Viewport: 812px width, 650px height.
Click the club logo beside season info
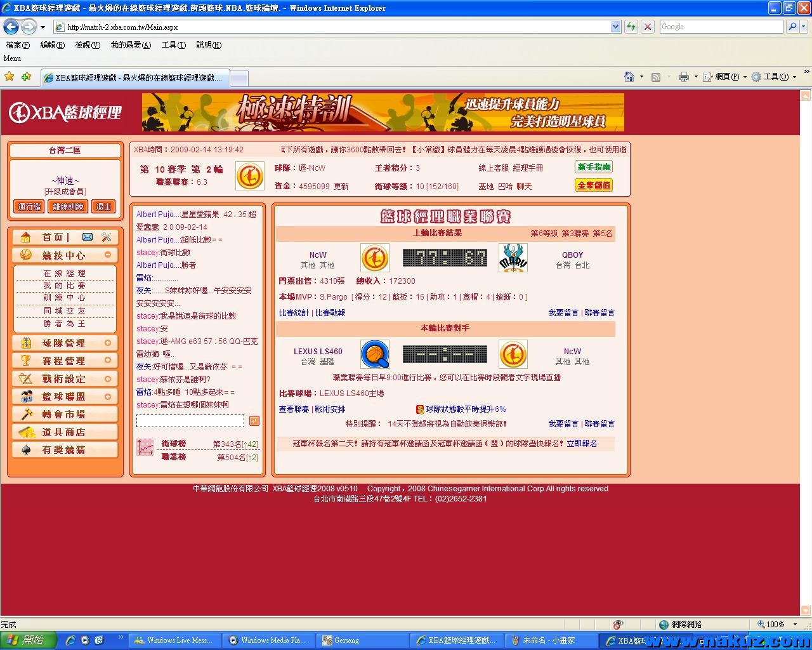pyautogui.click(x=250, y=176)
